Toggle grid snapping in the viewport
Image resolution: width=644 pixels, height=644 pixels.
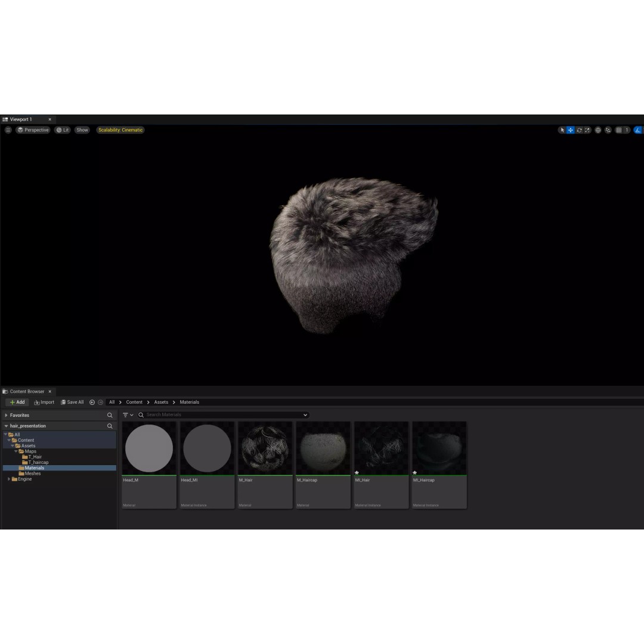click(619, 130)
